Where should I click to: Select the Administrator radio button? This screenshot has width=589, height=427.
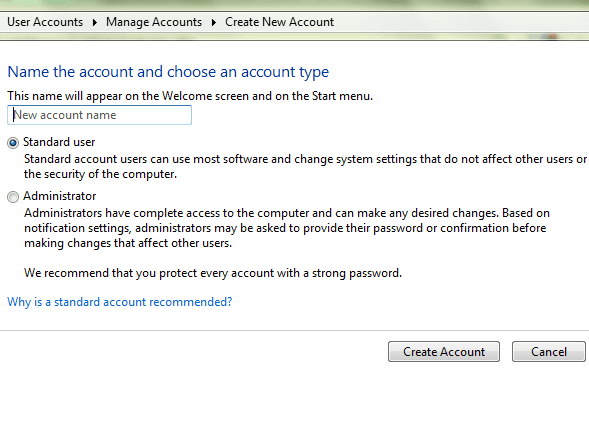(13, 197)
